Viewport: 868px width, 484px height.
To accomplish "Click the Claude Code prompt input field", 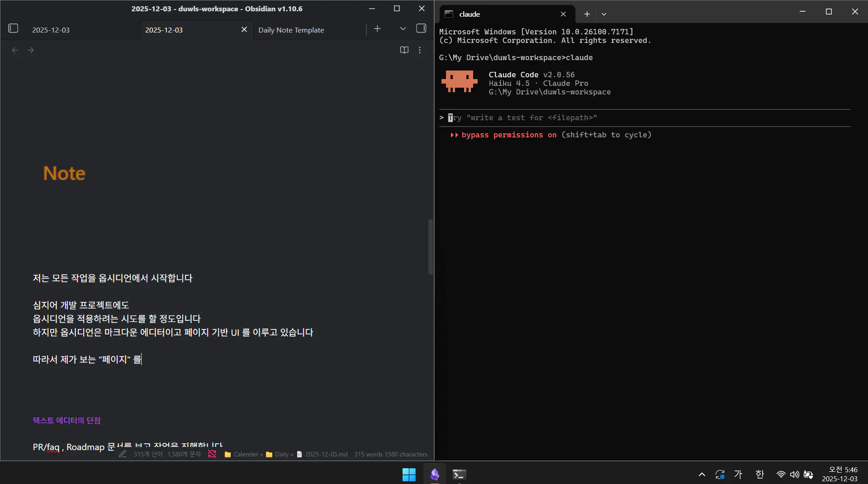I will coord(645,118).
